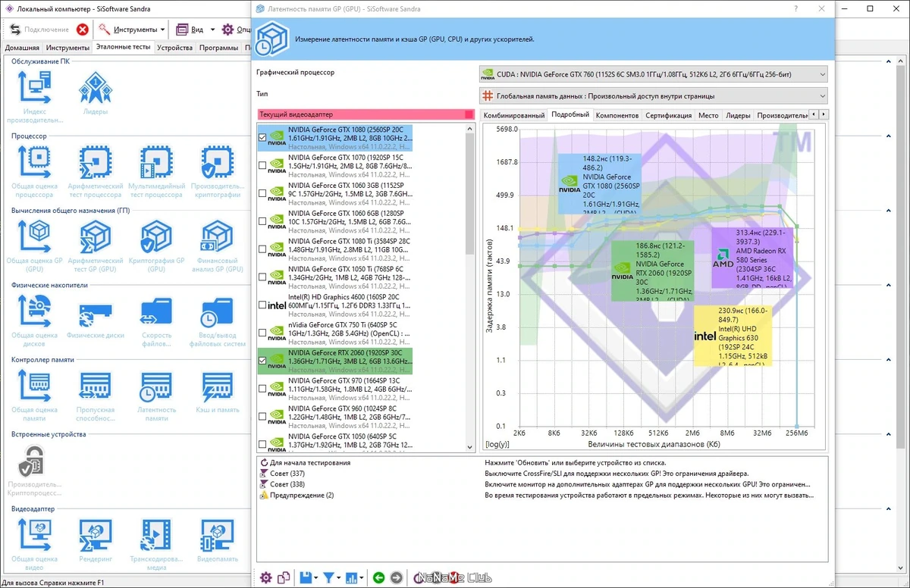The width and height of the screenshot is (910, 588).
Task: Uncheck the GeForce RTX 2060 checkbox
Action: tap(262, 361)
